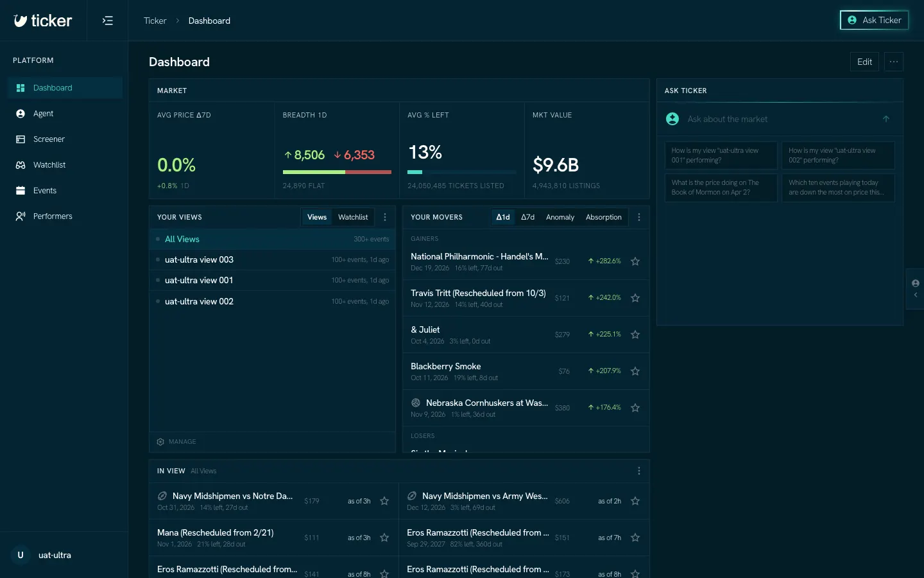Switch to the Views tab
Image resolution: width=924 pixels, height=578 pixels.
317,217
